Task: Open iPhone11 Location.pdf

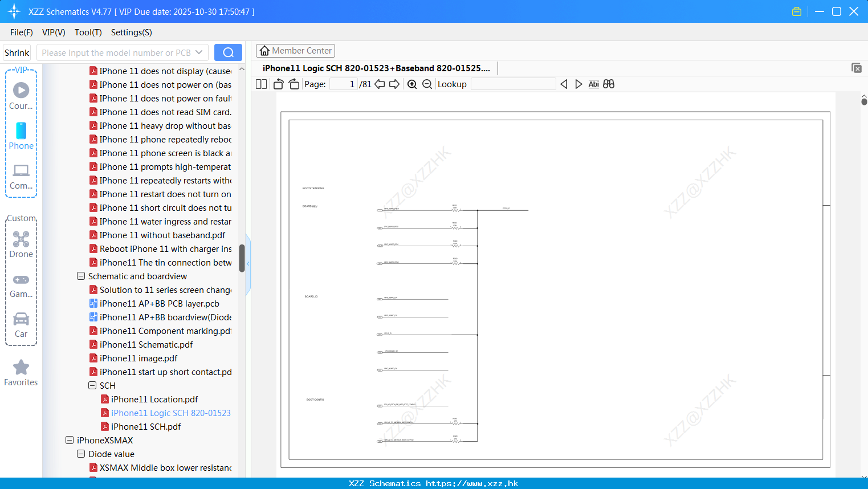Action: [154, 399]
